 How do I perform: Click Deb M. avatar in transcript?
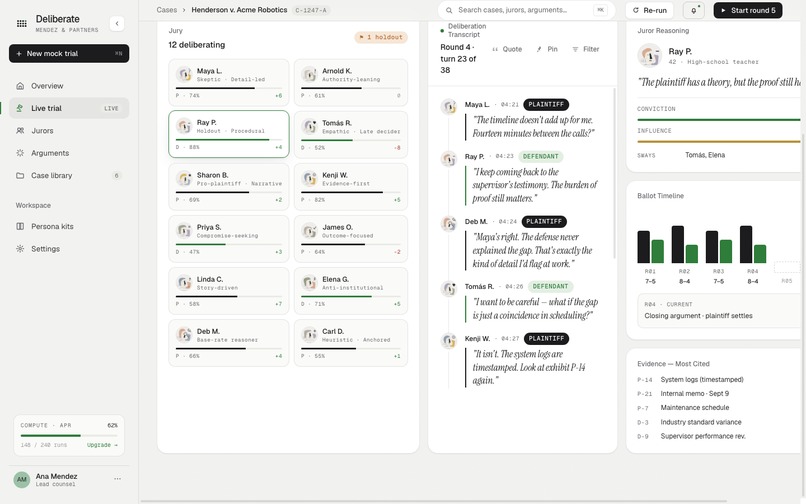pos(449,224)
